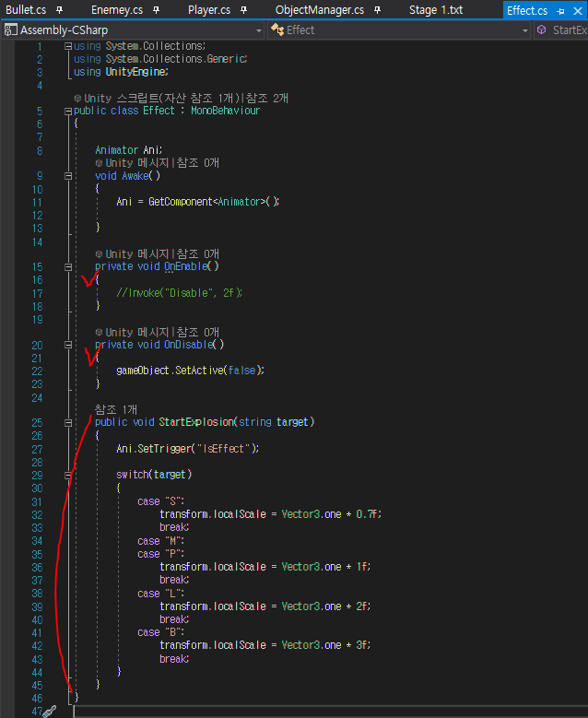Click the Vector3.one * 0.7f line
This screenshot has height=718, width=588.
click(x=270, y=514)
